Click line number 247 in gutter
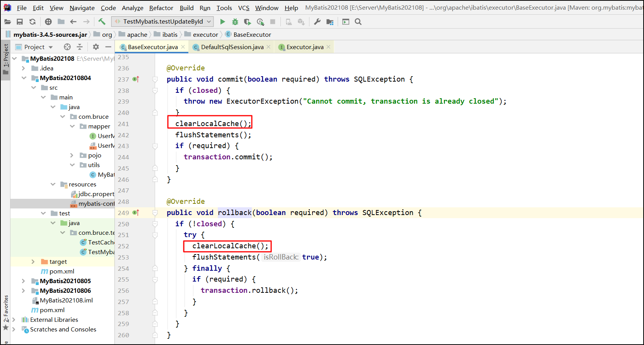This screenshot has height=345, width=644. coord(123,191)
